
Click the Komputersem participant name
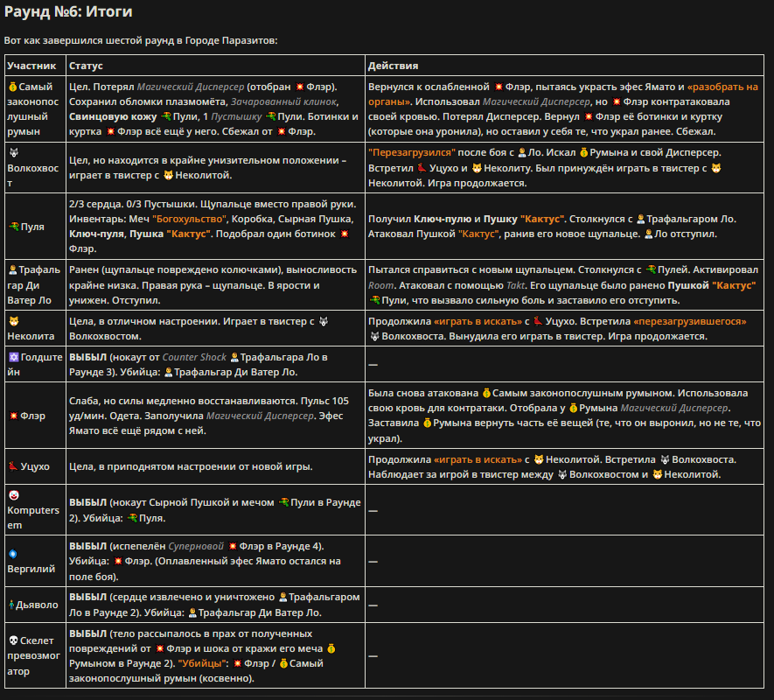33,518
